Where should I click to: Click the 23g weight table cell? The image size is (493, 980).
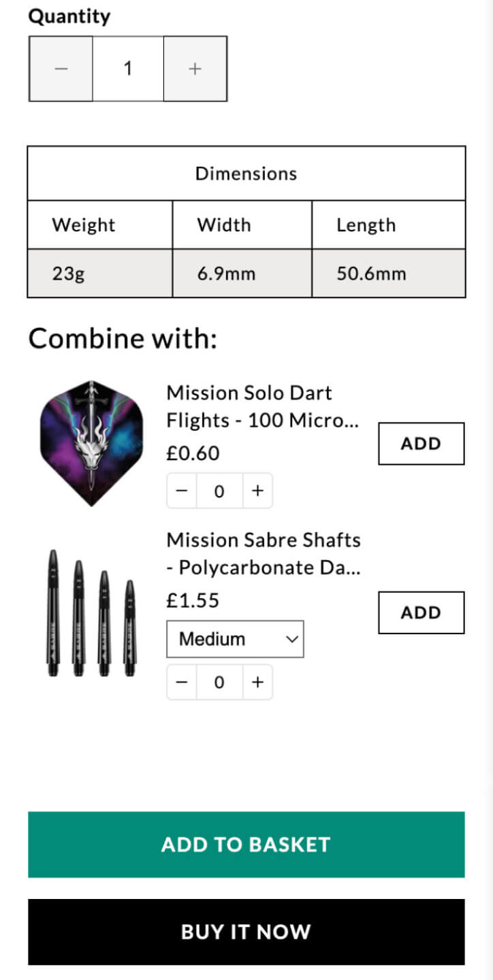pos(99,274)
